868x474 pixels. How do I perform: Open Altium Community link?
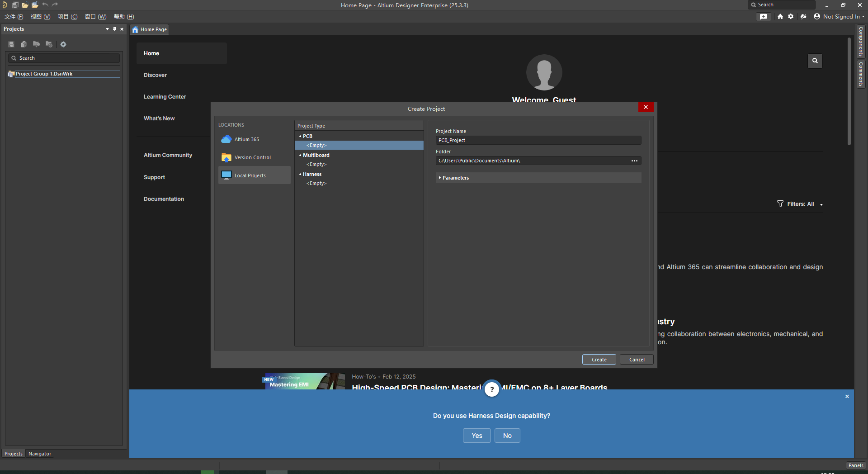pos(168,155)
